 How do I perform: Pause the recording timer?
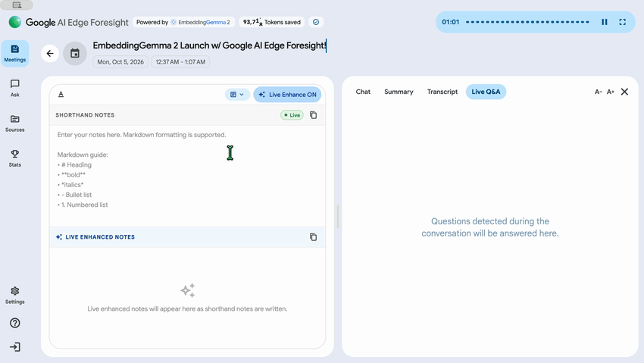[605, 22]
